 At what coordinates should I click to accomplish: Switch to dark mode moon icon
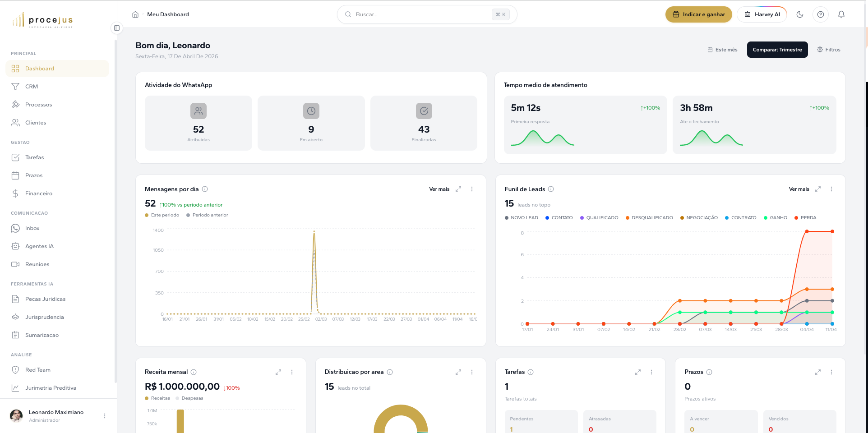[x=800, y=14]
